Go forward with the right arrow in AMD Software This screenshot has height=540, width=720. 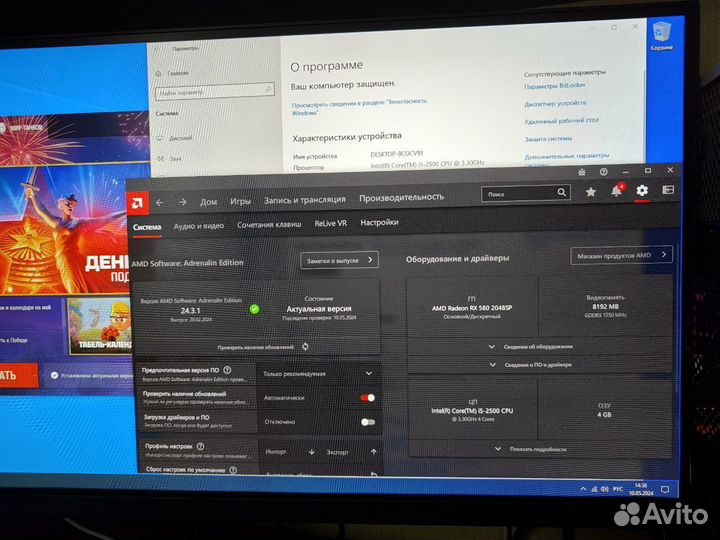183,202
